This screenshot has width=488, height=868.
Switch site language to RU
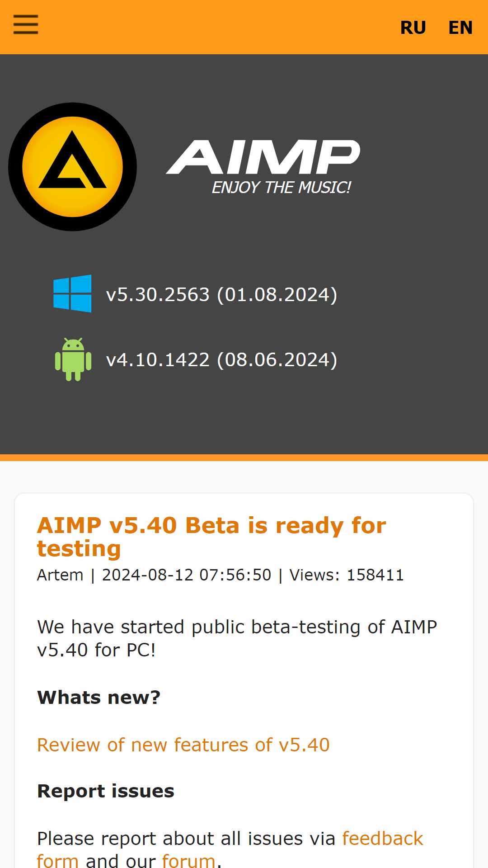(413, 28)
